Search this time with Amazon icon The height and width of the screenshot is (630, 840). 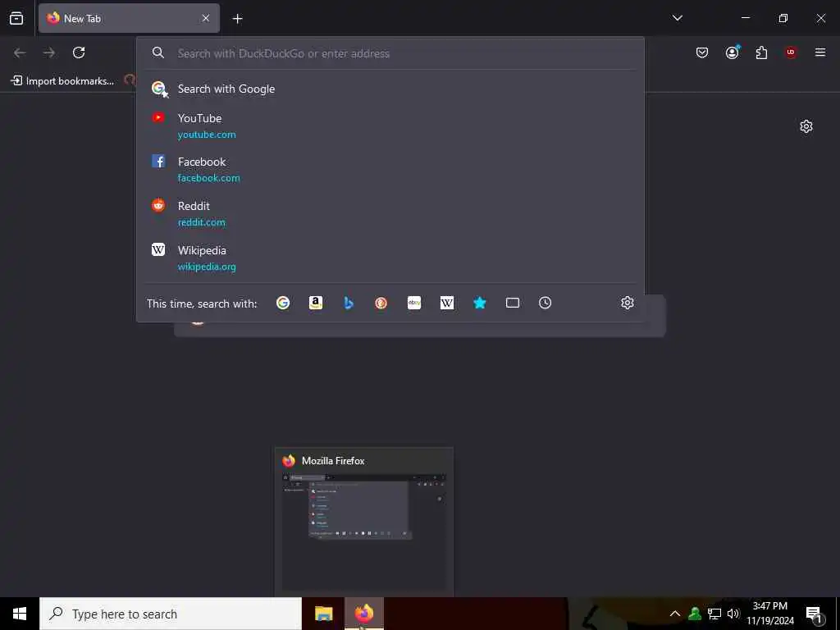coord(316,304)
